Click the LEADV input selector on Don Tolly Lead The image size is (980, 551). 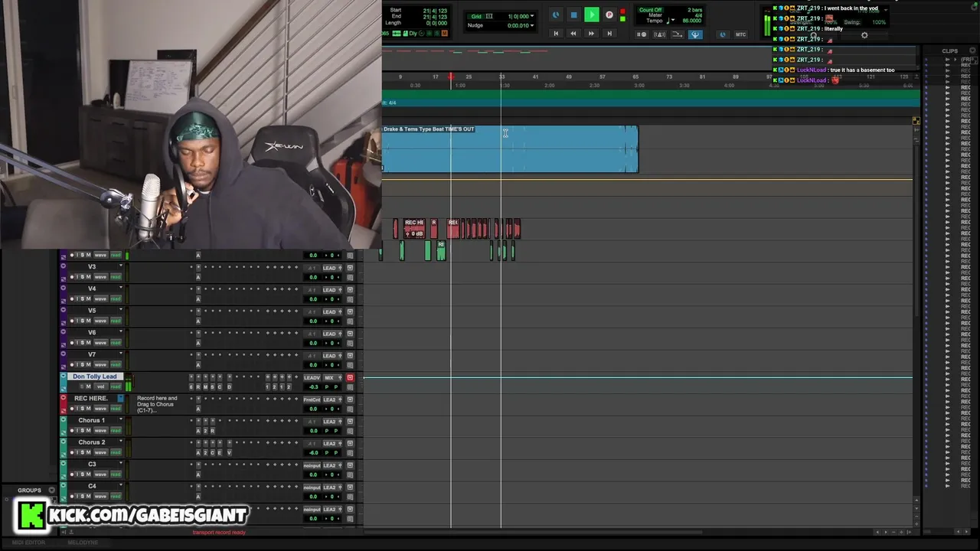coord(312,377)
